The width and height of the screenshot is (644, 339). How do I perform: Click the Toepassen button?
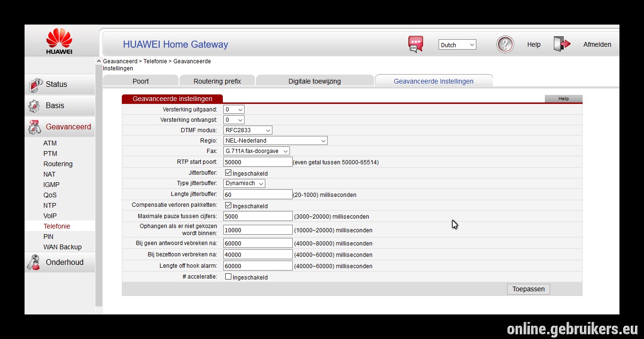(528, 289)
